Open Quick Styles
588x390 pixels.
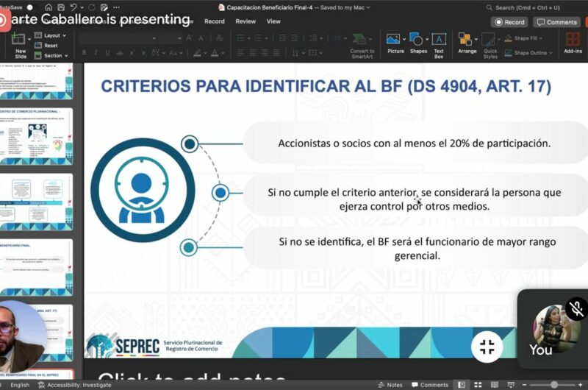[x=490, y=46]
